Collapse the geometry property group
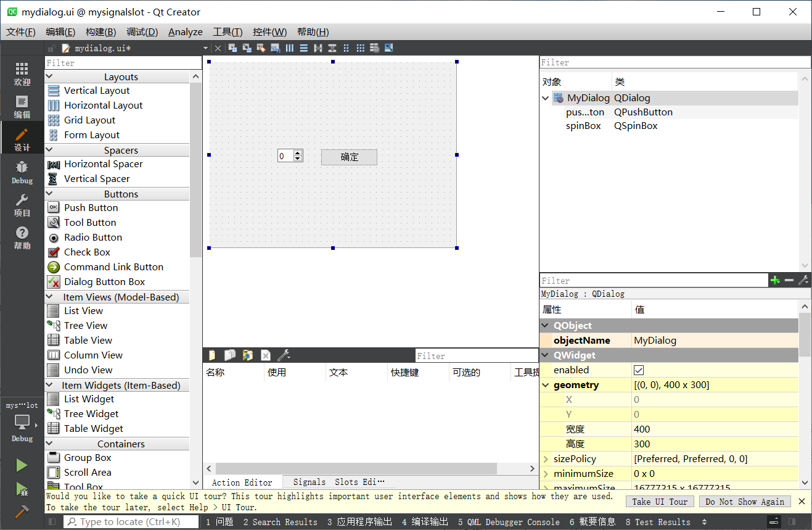812x530 pixels. point(546,385)
